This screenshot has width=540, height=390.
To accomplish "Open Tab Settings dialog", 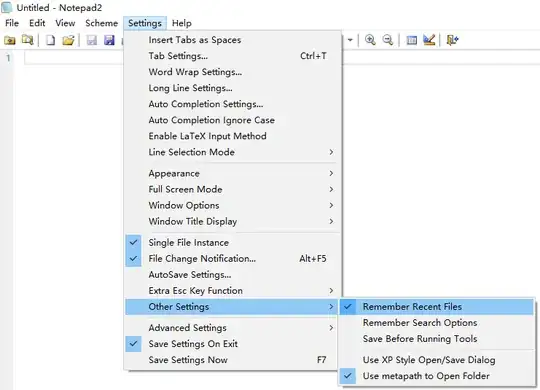I will [x=232, y=56].
